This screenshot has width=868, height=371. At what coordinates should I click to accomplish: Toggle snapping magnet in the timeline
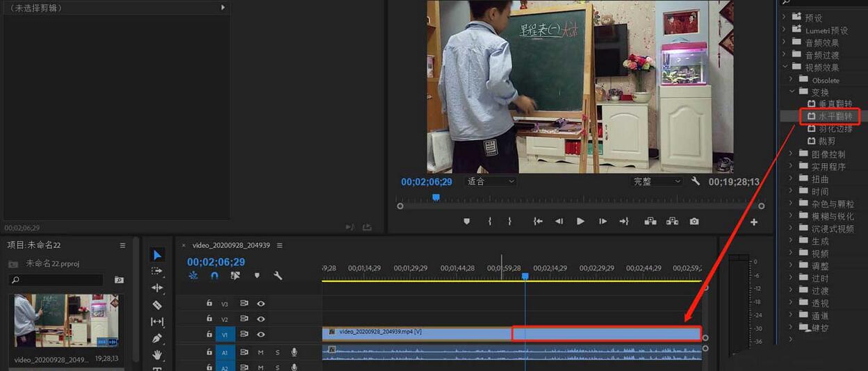[x=215, y=276]
